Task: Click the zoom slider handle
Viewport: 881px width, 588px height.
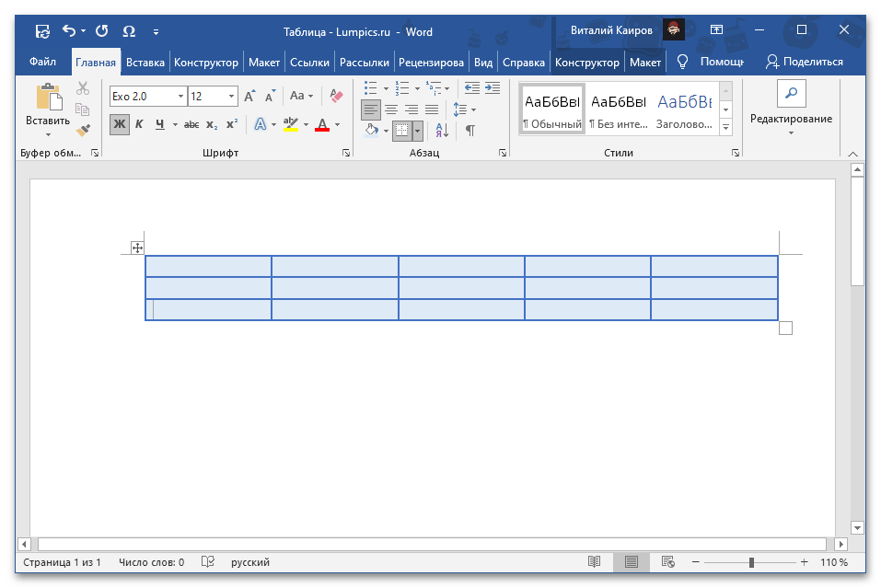Action: (x=752, y=562)
